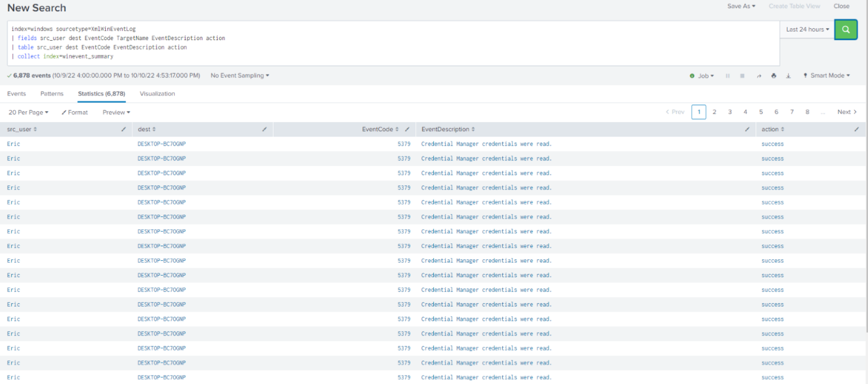Open the Job menu
The image size is (868, 384).
(702, 75)
